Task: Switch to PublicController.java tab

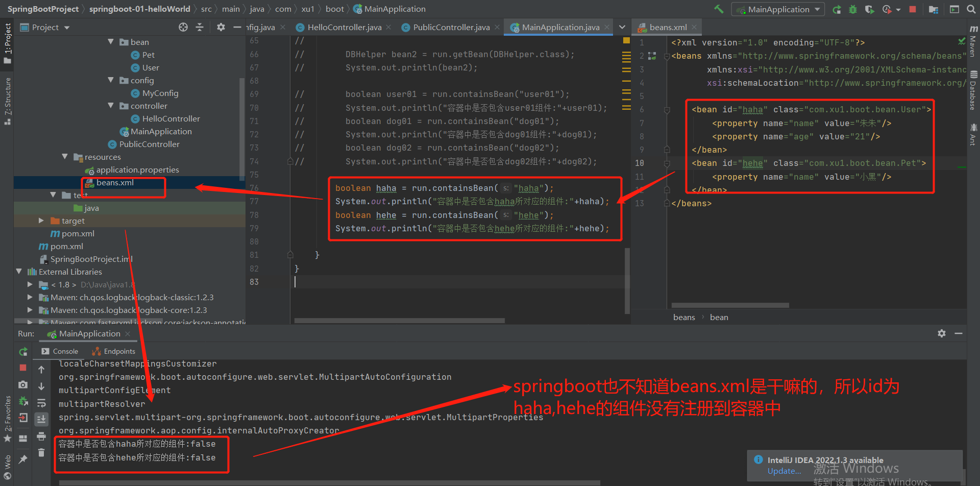Action: (451, 27)
